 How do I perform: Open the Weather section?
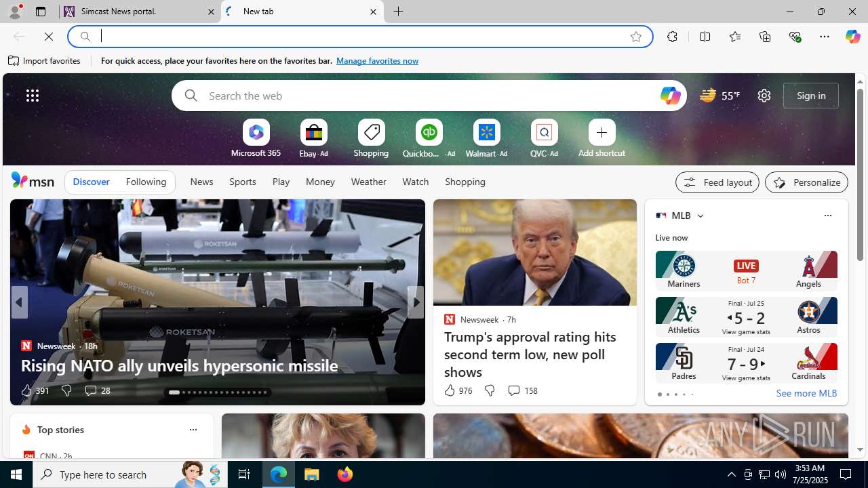[368, 182]
